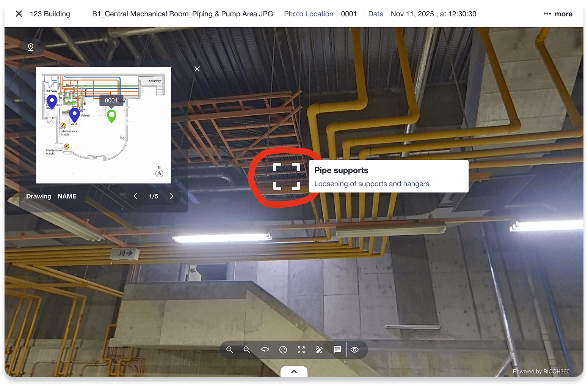Screen dimensions: 588x386
Task: Go to the next drawing page
Action: [x=171, y=196]
